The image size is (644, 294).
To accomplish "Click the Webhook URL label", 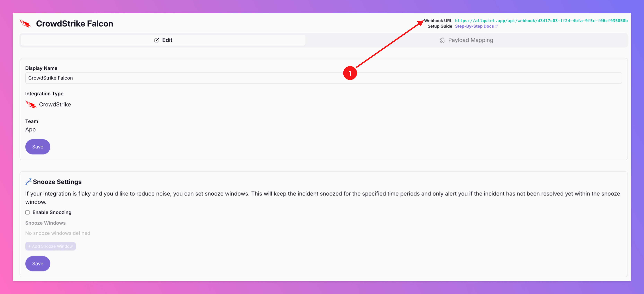I will pos(438,20).
